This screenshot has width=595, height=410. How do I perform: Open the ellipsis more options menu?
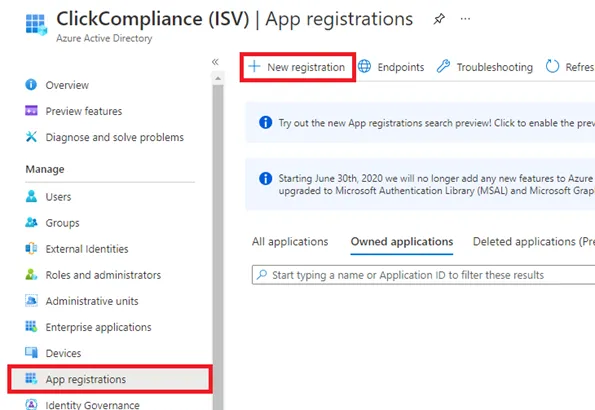coord(465,19)
